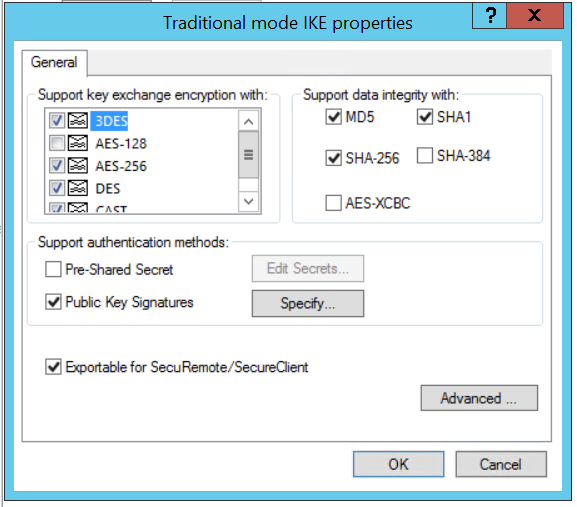Enable Pre-Shared Secret authentication

click(53, 269)
